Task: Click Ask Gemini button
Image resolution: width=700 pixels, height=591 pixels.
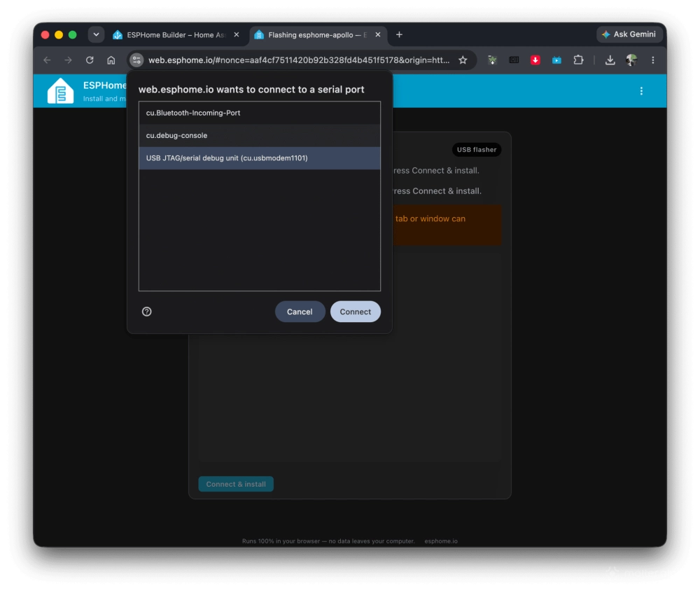Action: pos(629,34)
